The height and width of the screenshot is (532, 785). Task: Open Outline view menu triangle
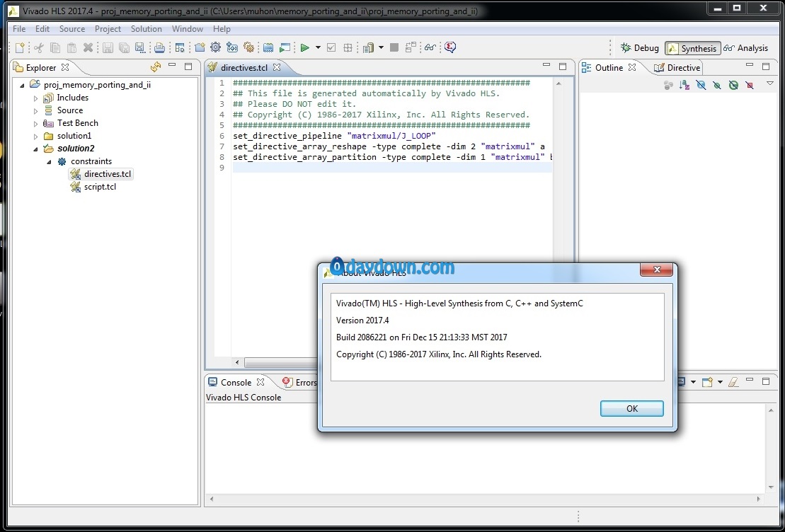click(x=770, y=83)
